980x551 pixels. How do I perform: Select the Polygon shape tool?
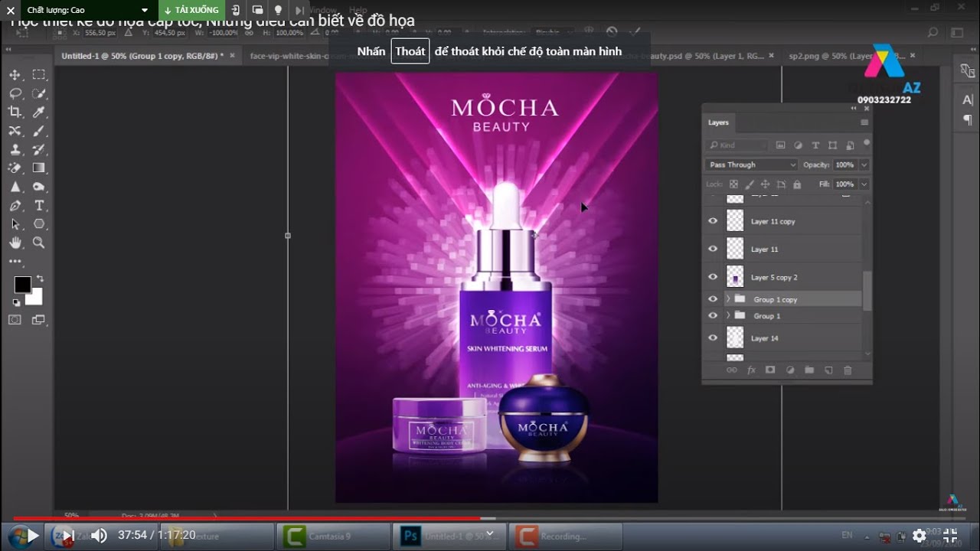[x=39, y=224]
